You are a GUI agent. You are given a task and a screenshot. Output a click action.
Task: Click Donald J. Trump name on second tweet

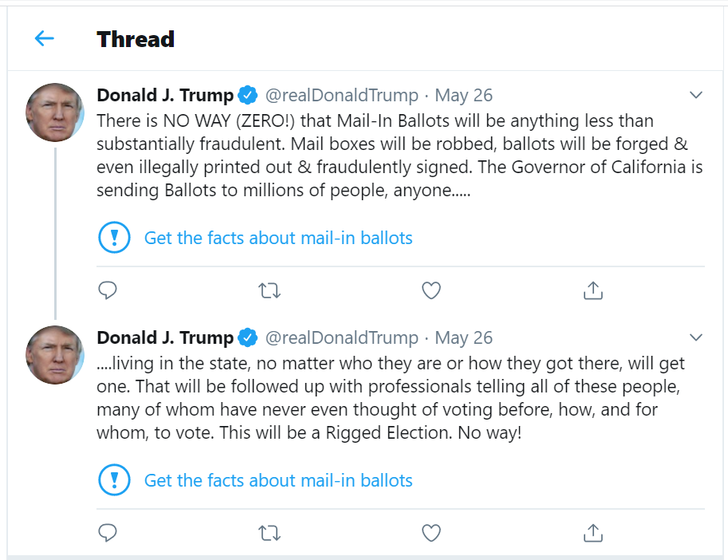pos(165,337)
